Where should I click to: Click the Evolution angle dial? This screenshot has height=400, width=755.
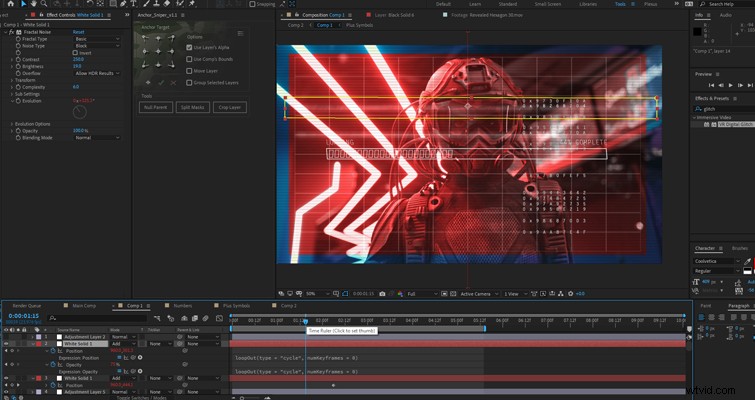tap(79, 112)
